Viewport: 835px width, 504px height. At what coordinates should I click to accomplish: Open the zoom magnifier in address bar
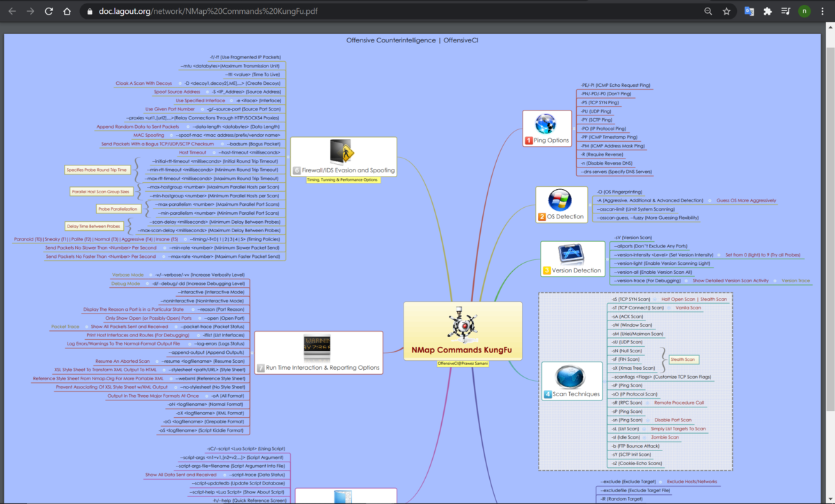708,11
